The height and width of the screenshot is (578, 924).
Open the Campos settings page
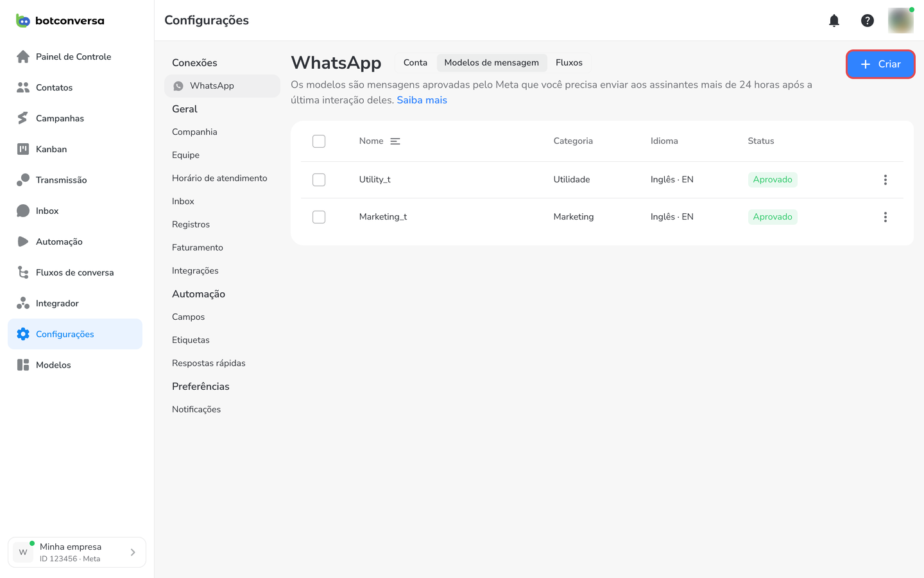click(188, 317)
